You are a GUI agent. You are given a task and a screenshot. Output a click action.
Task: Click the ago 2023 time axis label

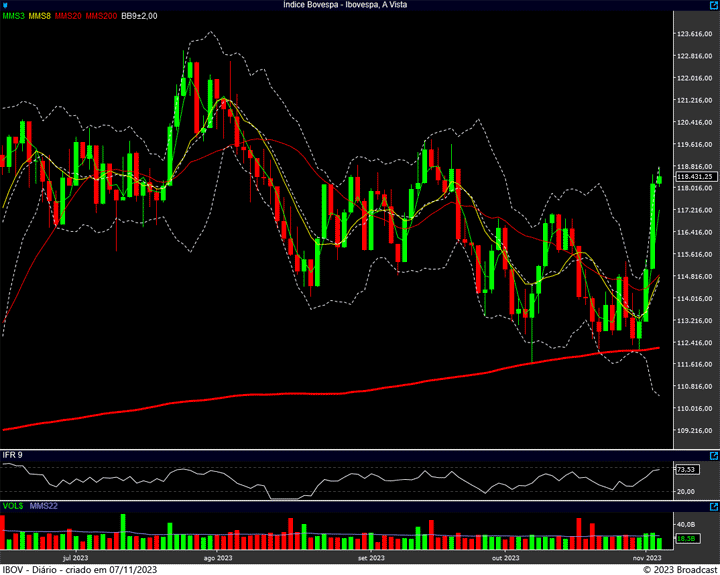pyautogui.click(x=217, y=558)
